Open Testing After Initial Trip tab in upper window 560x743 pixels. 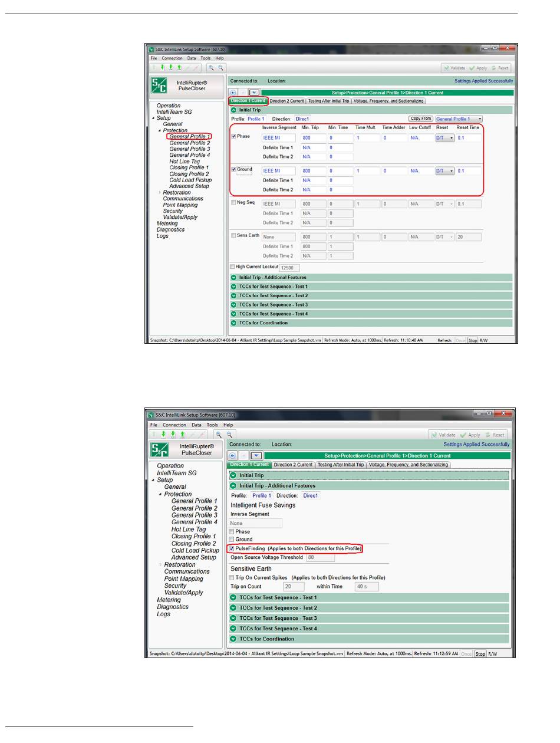tap(328, 101)
